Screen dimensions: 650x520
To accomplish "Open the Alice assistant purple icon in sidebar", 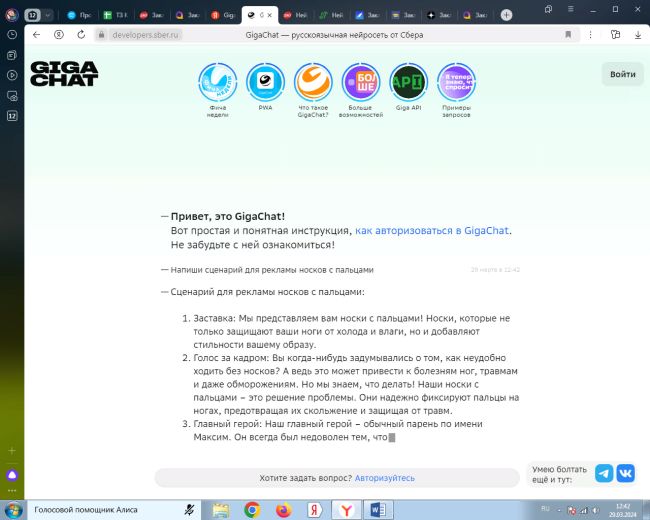I will click(x=12, y=475).
